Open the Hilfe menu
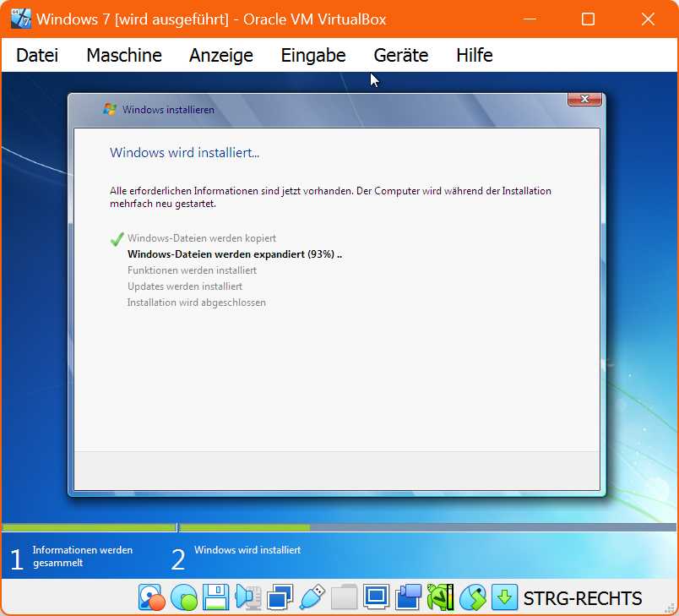The width and height of the screenshot is (679, 616). 474,55
